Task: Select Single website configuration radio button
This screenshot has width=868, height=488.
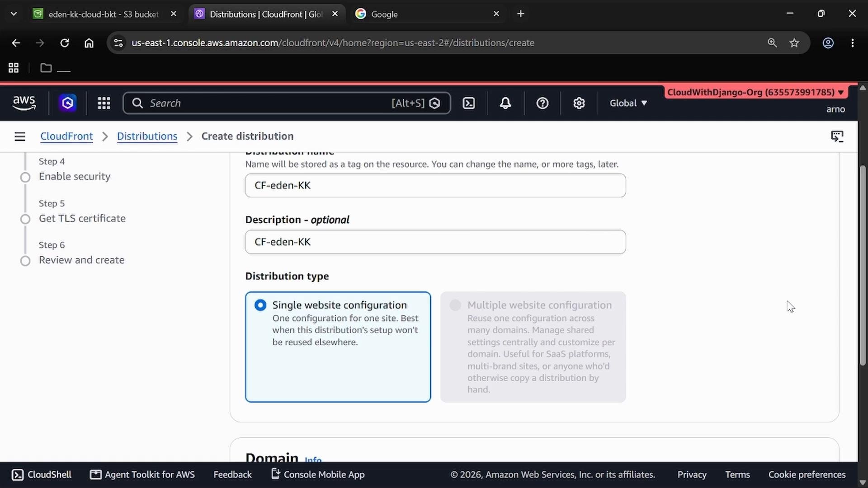Action: [x=260, y=305]
